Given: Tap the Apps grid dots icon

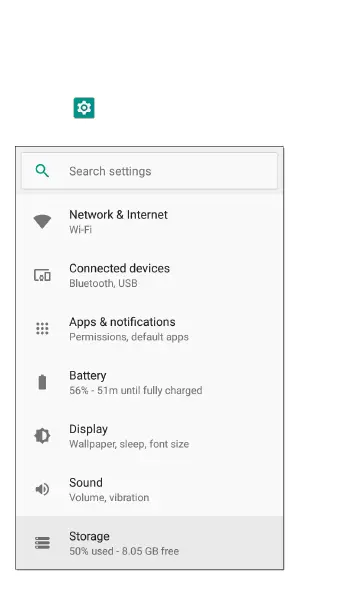Looking at the screenshot, I should click(42, 329).
